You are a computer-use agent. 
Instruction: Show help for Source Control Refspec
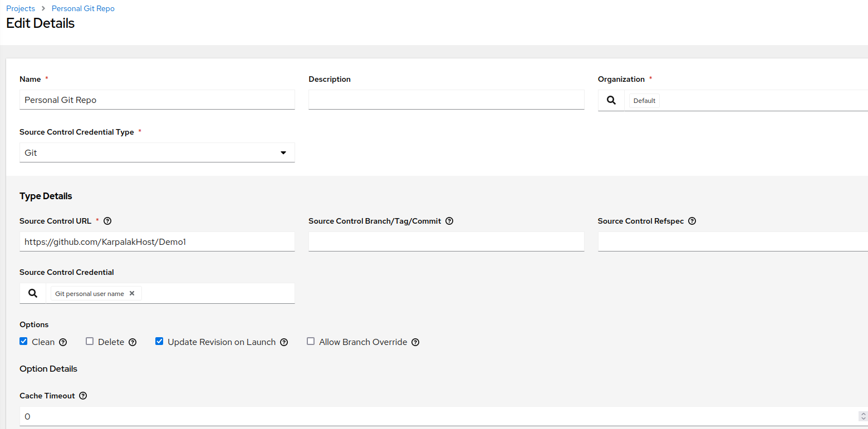click(692, 221)
